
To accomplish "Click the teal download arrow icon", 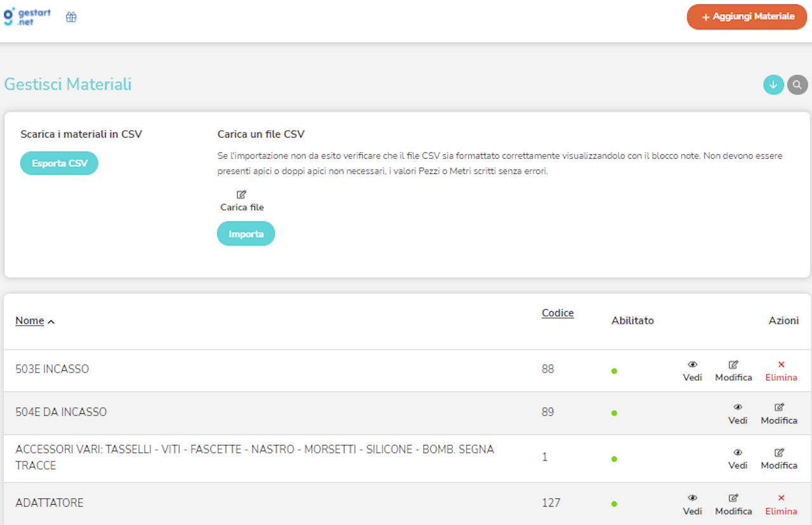I will pyautogui.click(x=773, y=84).
